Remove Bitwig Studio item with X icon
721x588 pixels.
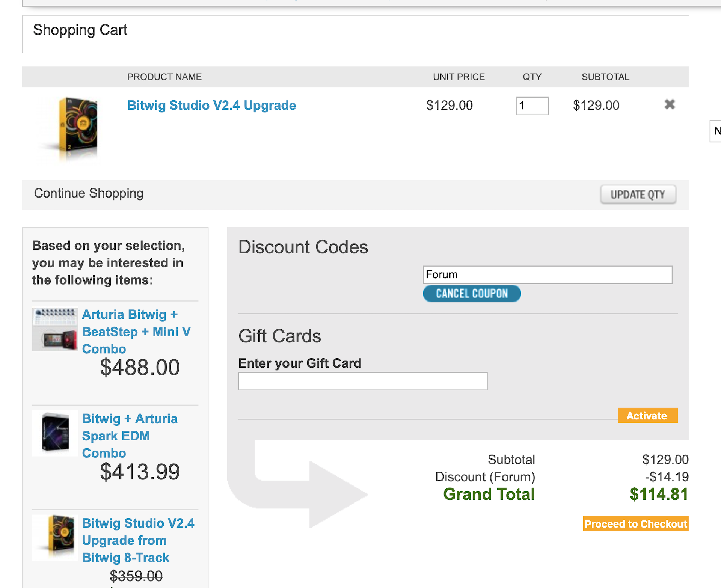(x=670, y=104)
